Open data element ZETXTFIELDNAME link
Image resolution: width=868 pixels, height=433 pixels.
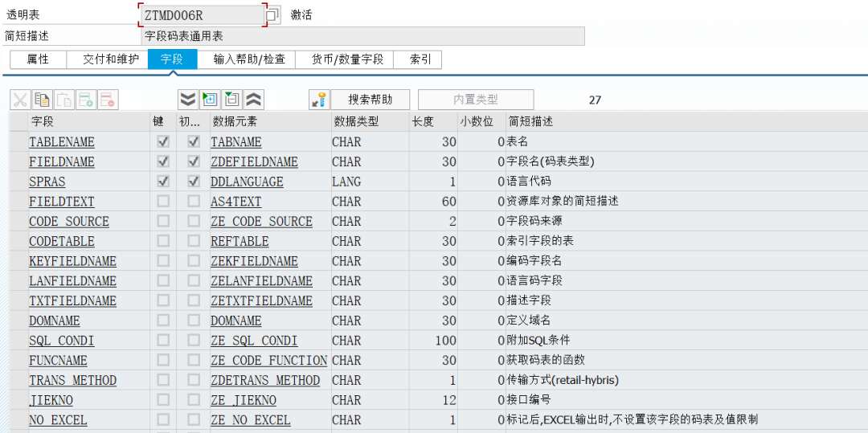pyautogui.click(x=261, y=300)
